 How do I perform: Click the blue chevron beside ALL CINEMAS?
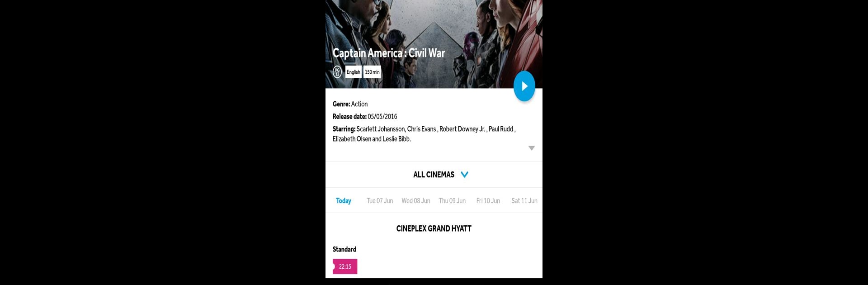[x=464, y=175]
